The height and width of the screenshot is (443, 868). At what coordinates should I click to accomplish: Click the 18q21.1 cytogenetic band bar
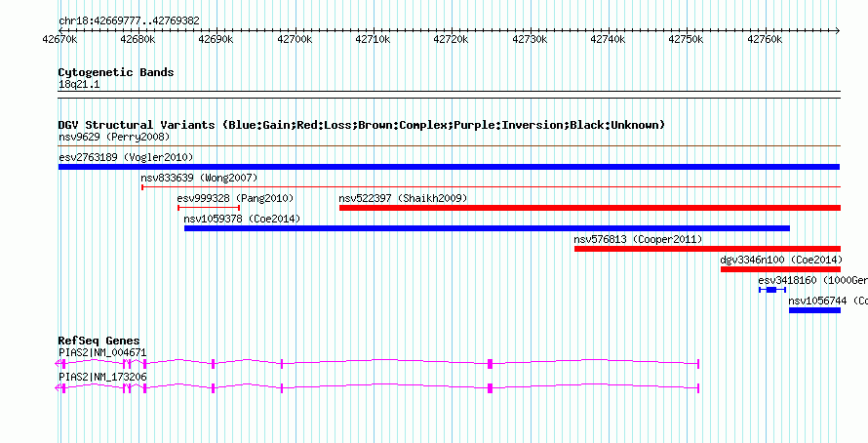tap(449, 95)
